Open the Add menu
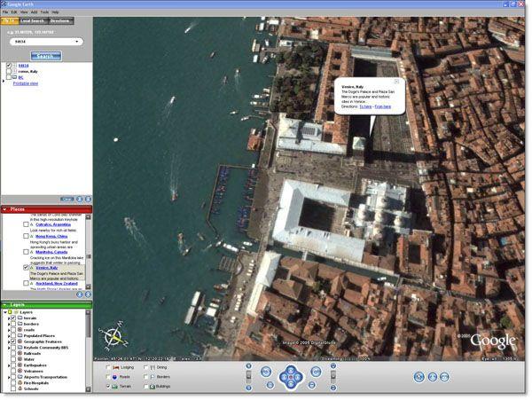532x400 pixels. click(34, 12)
